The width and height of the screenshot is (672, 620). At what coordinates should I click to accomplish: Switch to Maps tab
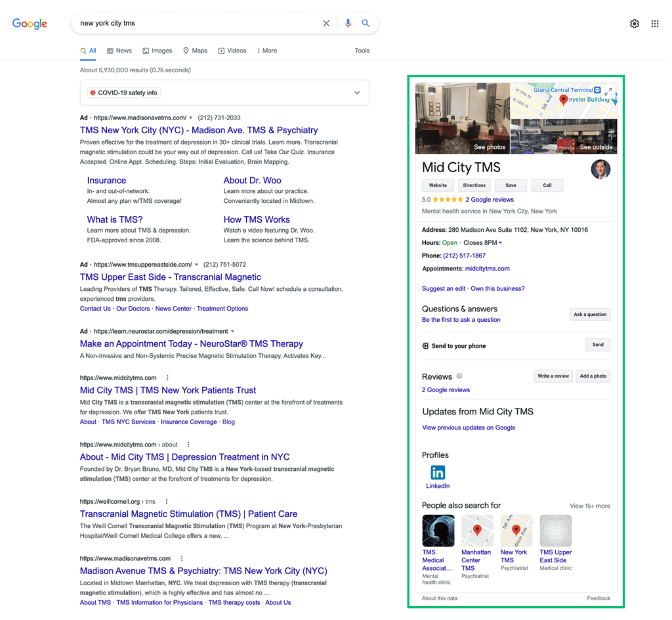tap(196, 51)
